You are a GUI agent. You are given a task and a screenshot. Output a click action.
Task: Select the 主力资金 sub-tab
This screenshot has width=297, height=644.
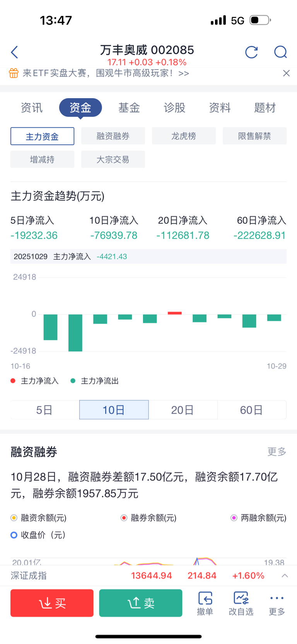point(42,136)
